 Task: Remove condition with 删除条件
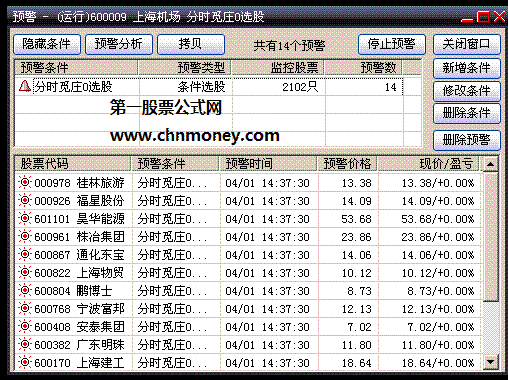467,113
